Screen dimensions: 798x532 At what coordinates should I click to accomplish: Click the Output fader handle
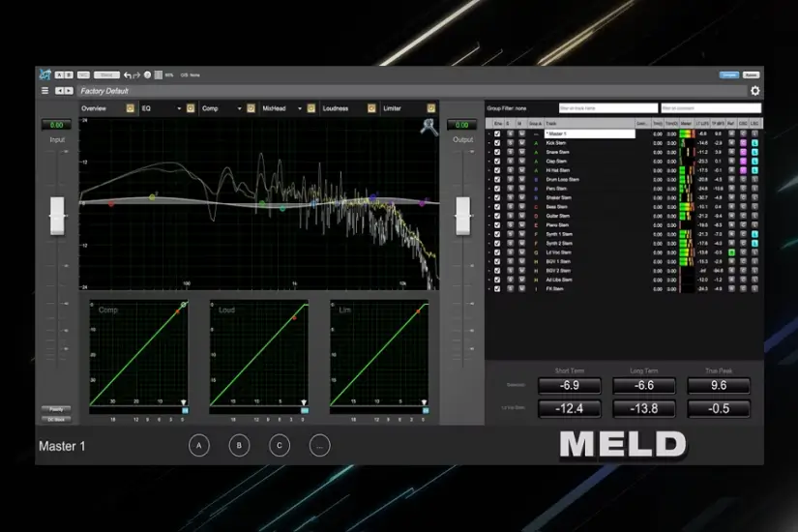463,216
